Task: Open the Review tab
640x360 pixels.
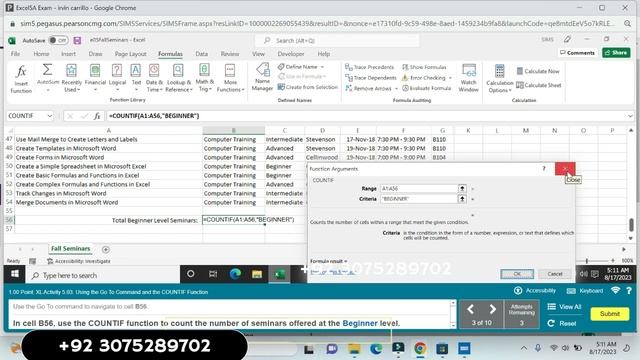Action: click(230, 54)
